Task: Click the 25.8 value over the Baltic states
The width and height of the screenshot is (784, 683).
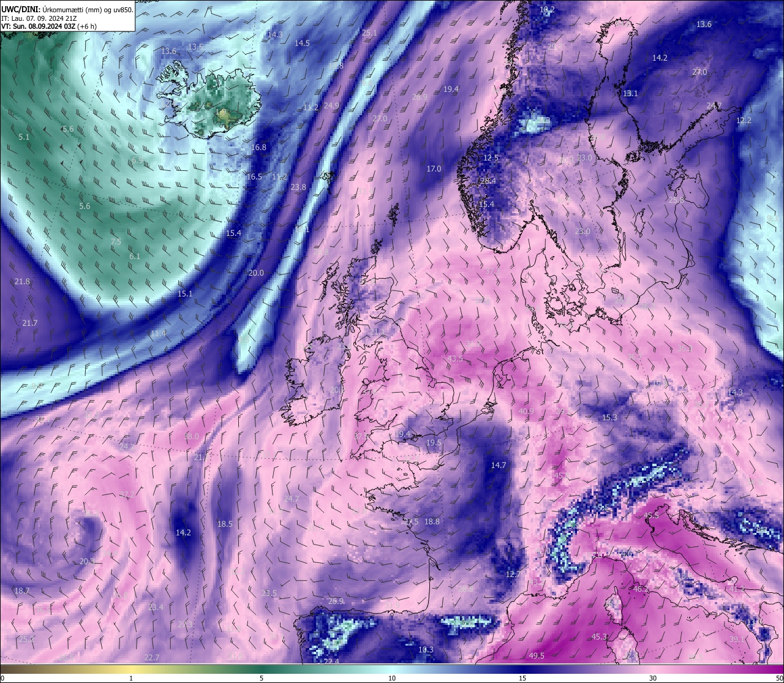Action: tap(676, 200)
